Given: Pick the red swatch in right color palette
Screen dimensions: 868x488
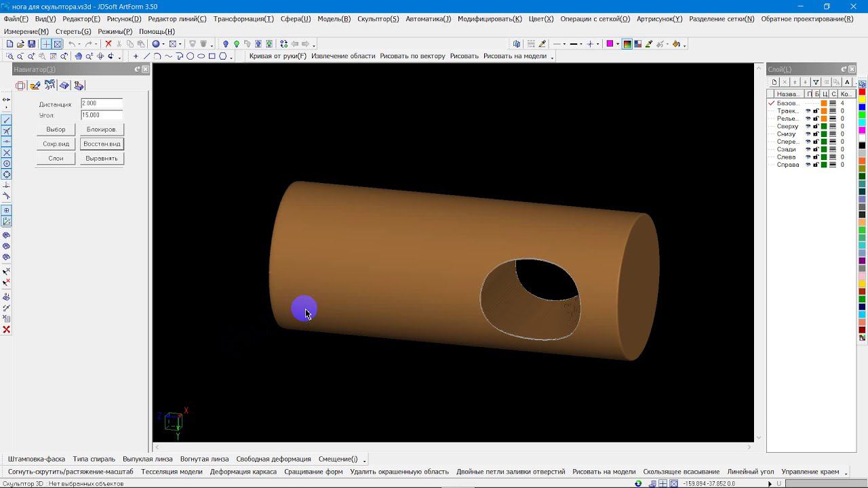Looking at the screenshot, I should pos(862,91).
